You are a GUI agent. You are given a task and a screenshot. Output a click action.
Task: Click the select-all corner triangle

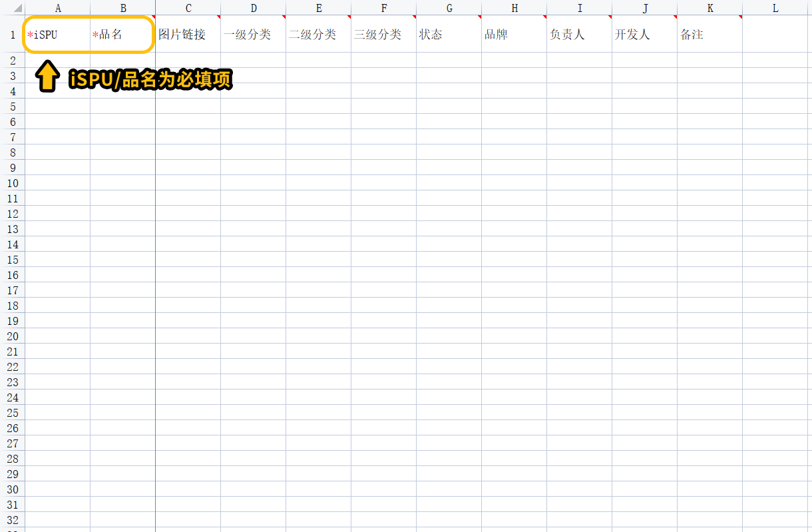coord(17,9)
